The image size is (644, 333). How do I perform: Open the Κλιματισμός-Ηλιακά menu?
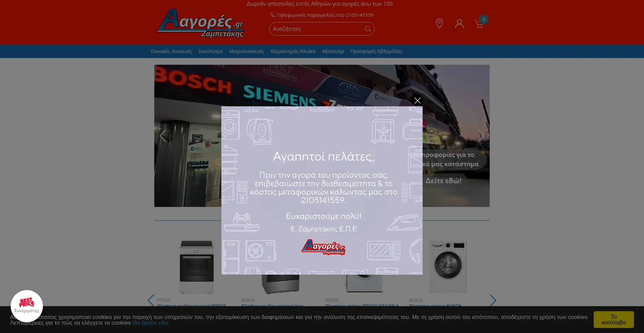point(293,51)
